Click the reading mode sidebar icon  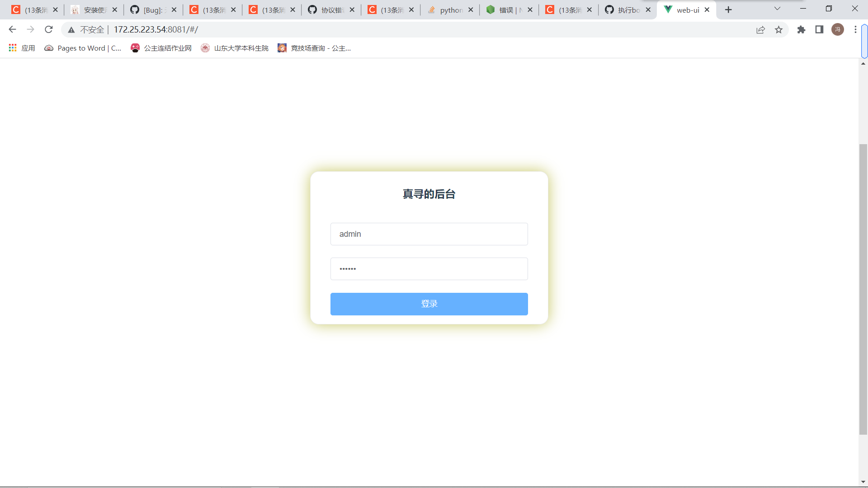819,29
